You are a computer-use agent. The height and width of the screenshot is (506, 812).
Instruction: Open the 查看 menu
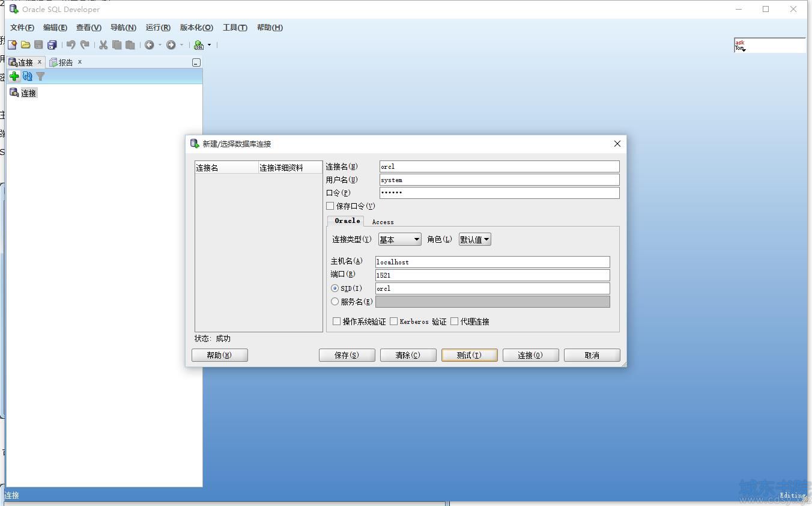(x=88, y=28)
